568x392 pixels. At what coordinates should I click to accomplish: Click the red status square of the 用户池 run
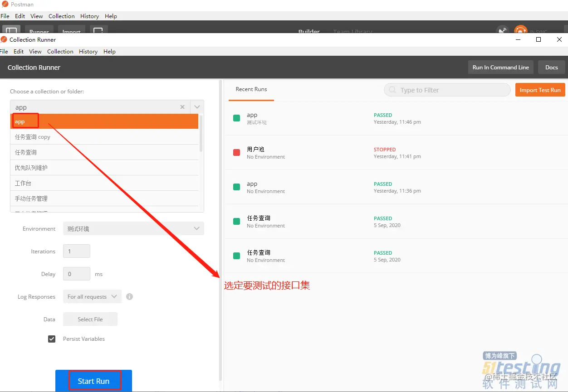pyautogui.click(x=236, y=152)
